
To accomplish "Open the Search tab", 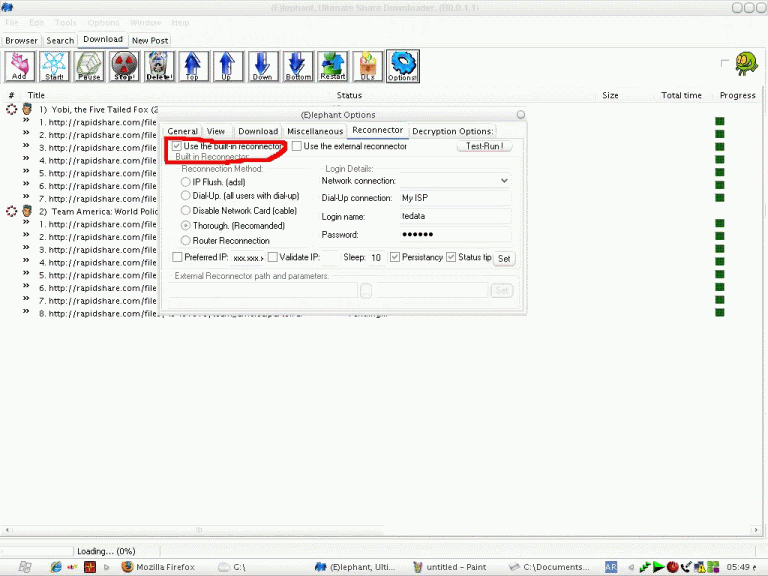I will pos(60,40).
